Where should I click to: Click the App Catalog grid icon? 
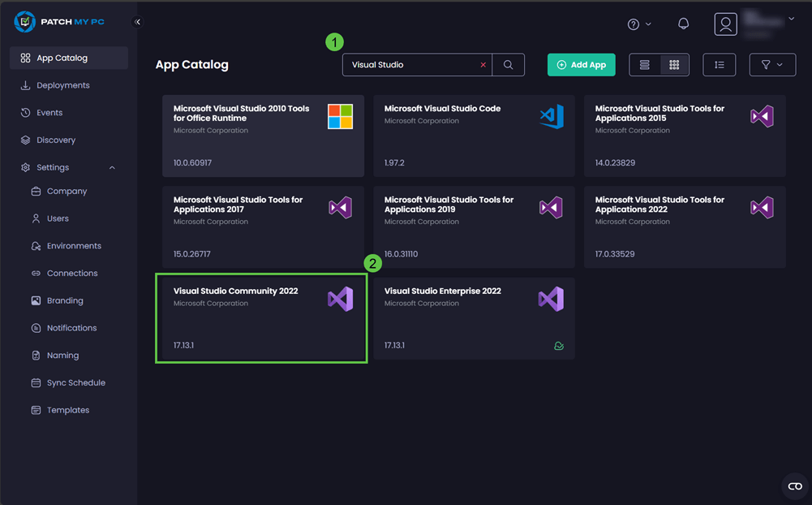pos(25,58)
